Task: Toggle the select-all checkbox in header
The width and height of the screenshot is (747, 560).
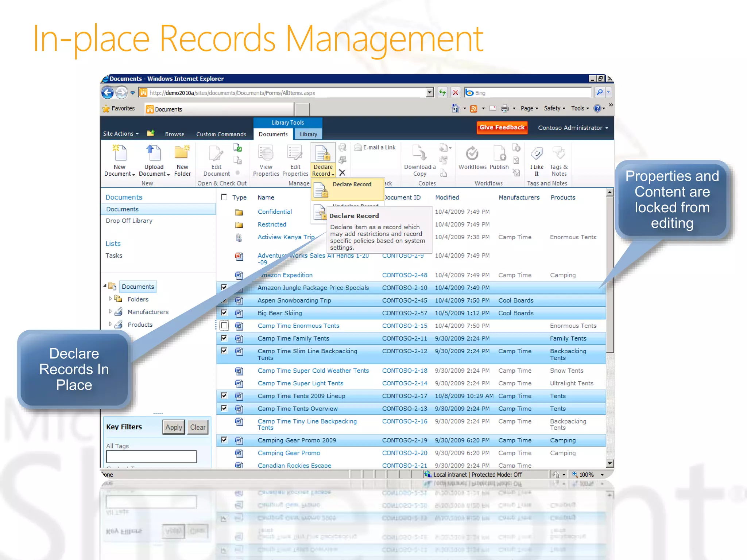Action: point(224,197)
